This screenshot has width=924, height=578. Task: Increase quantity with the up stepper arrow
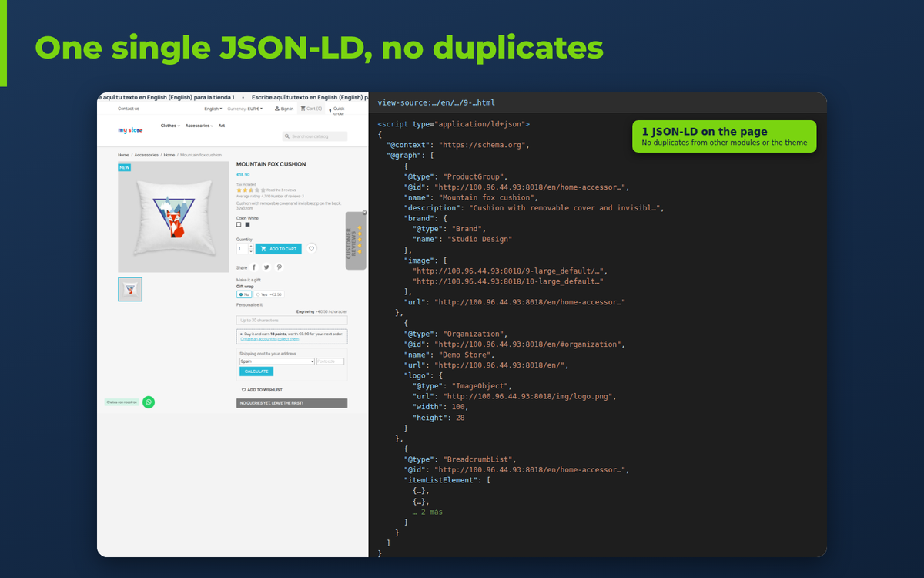tap(251, 247)
